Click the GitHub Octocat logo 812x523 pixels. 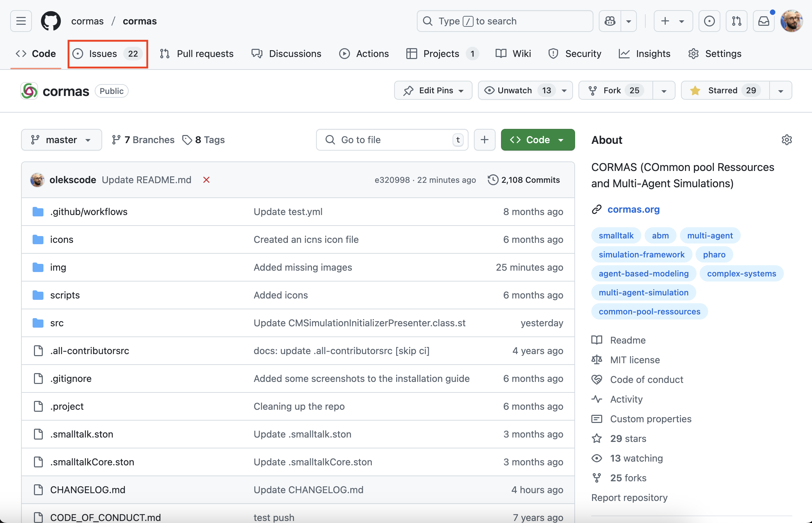coord(51,21)
